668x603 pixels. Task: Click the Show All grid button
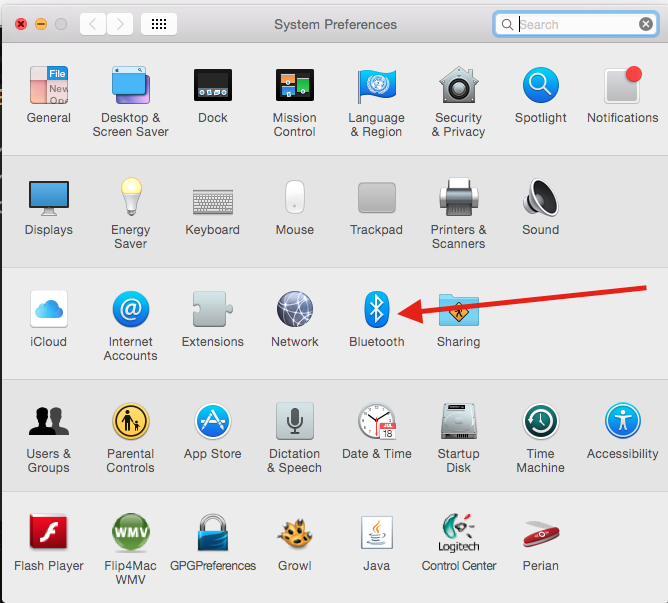click(x=159, y=24)
